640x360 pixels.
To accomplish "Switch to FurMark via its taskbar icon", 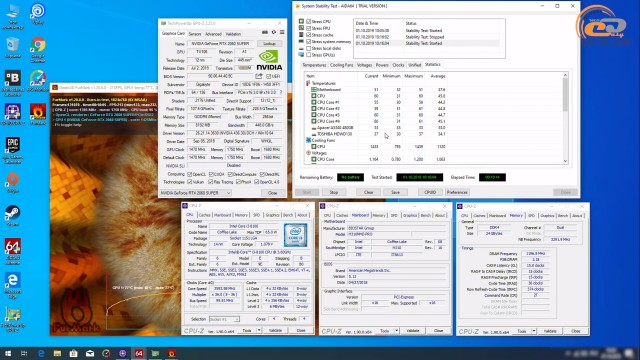I will click(171, 353).
